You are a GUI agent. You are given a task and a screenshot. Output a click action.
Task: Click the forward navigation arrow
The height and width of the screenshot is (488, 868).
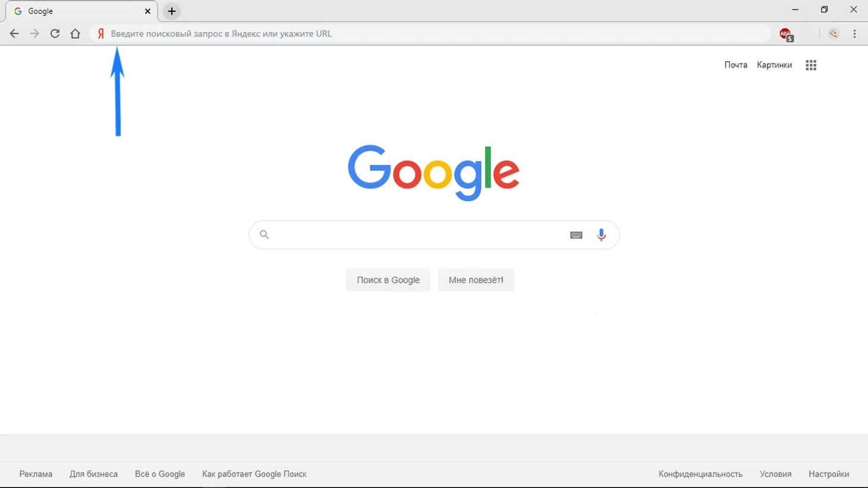point(34,34)
